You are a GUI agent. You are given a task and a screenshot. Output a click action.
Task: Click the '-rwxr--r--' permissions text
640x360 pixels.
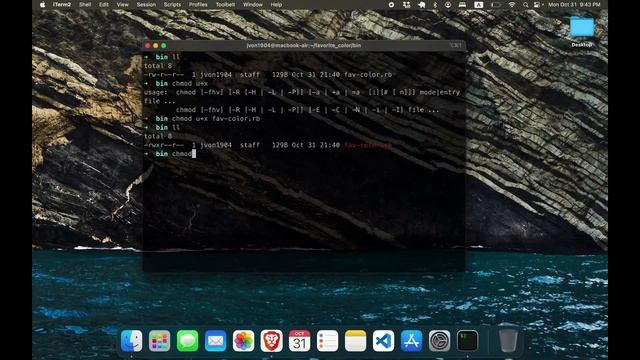164,145
